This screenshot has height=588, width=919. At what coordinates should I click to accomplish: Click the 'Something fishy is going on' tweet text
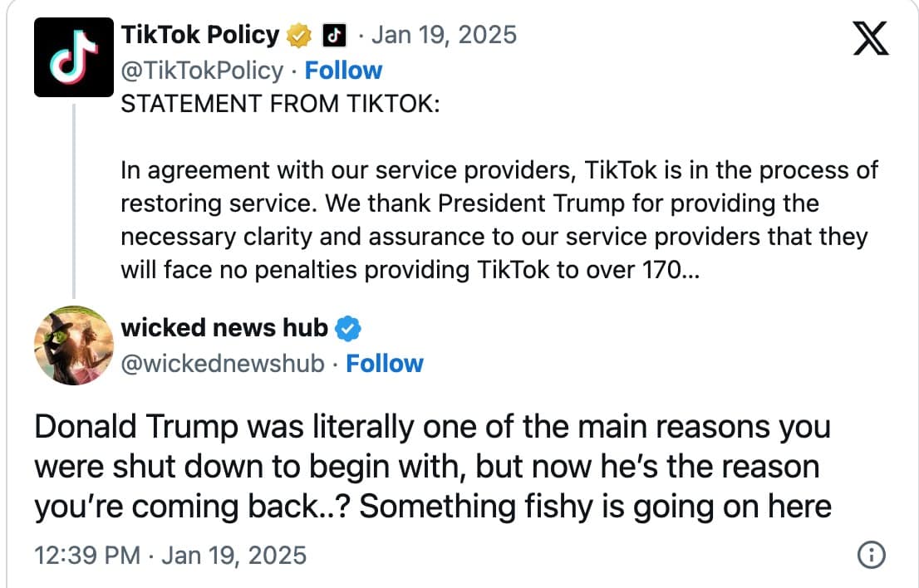point(432,467)
